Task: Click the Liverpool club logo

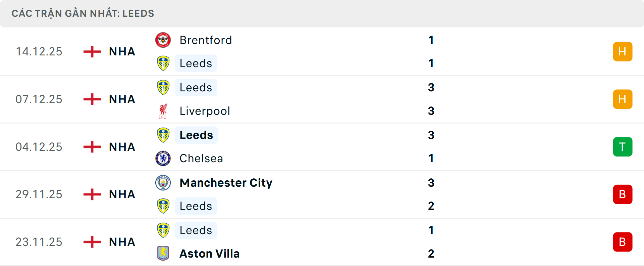Action: (x=163, y=111)
